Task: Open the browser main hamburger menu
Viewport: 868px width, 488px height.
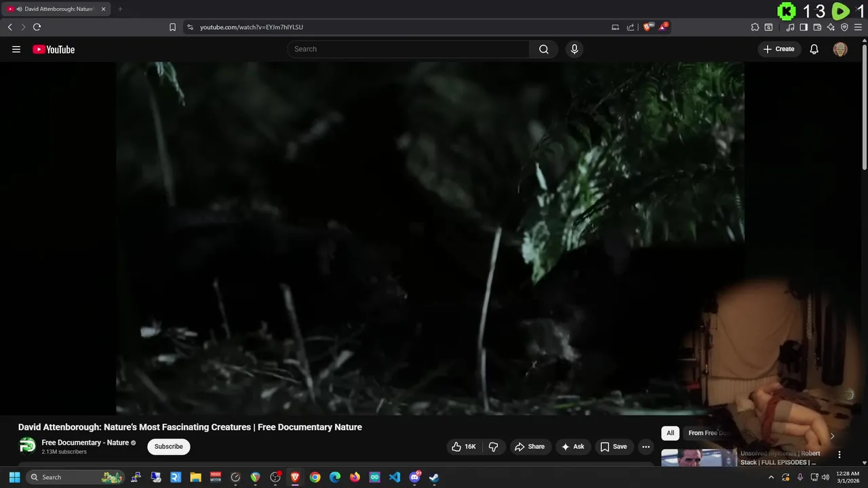Action: pos(858,27)
